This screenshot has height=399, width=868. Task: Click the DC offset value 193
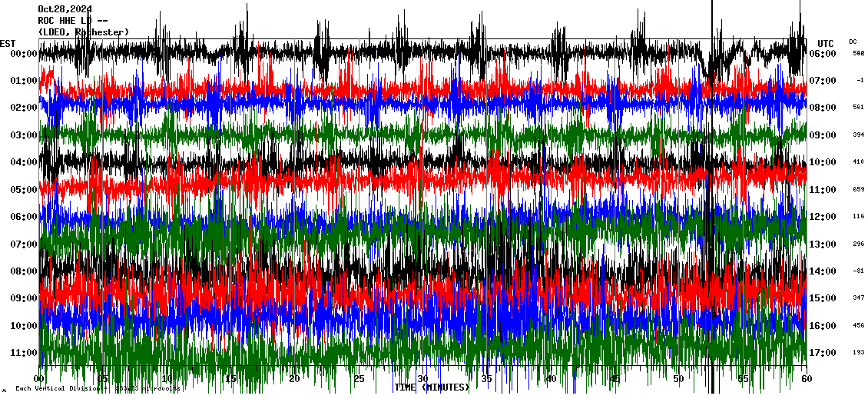click(x=858, y=352)
